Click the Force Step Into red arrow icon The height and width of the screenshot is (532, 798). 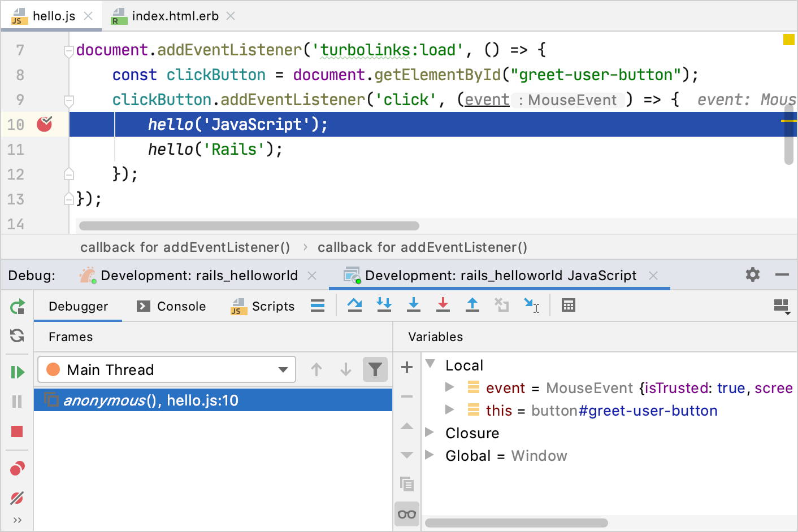443,306
